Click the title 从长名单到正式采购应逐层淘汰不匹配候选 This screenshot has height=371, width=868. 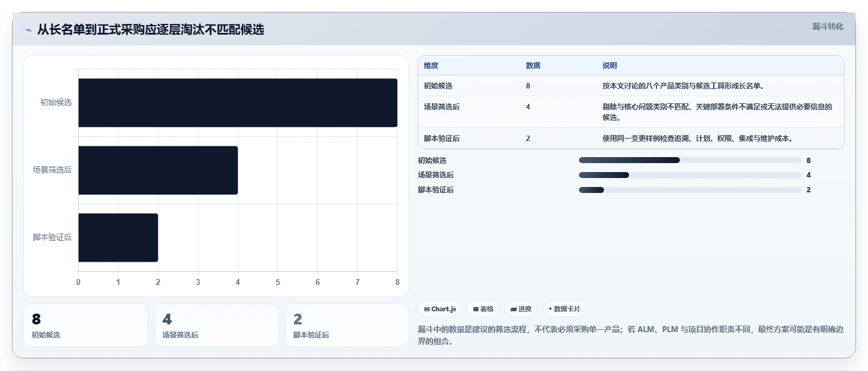(x=151, y=30)
